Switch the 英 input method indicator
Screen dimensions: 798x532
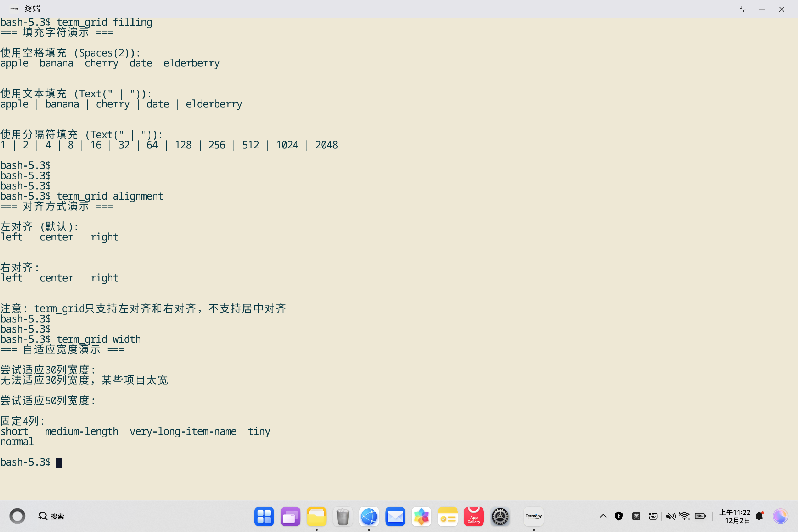click(636, 516)
